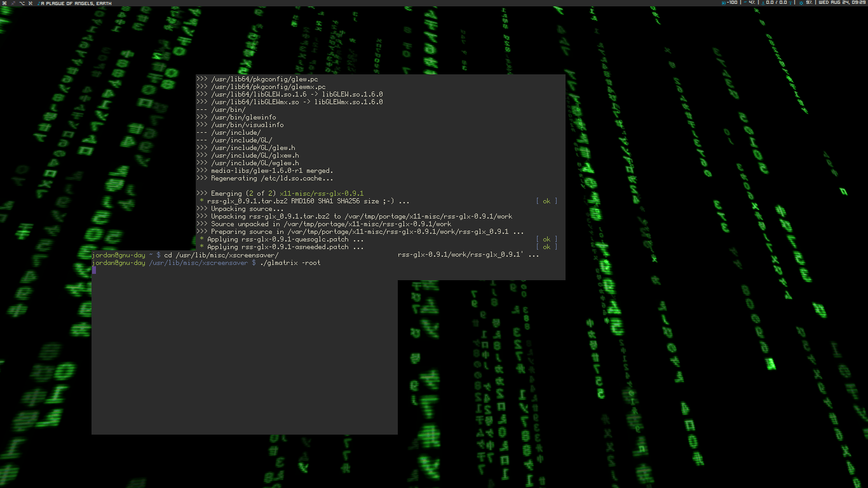
Task: Click the 'Wed Aug 24, 09:29' clock
Action: pyautogui.click(x=842, y=3)
